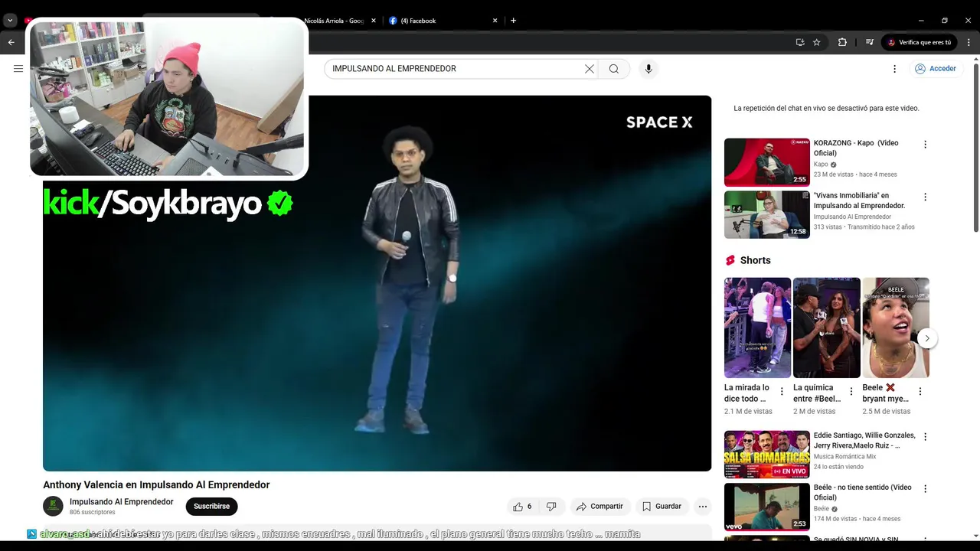The image size is (980, 551).
Task: Close the Nicolás Arriola tab
Action: (x=374, y=21)
